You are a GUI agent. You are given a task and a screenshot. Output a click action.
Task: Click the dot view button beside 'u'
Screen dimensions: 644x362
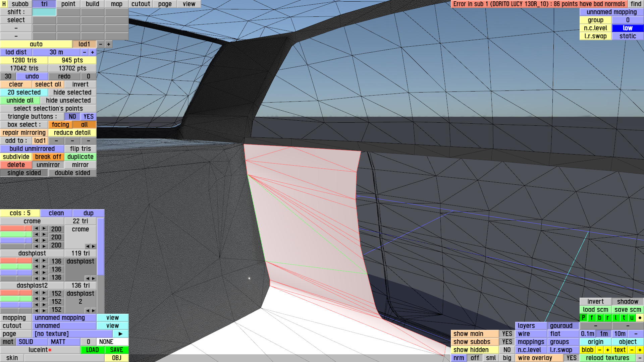[x=640, y=318]
